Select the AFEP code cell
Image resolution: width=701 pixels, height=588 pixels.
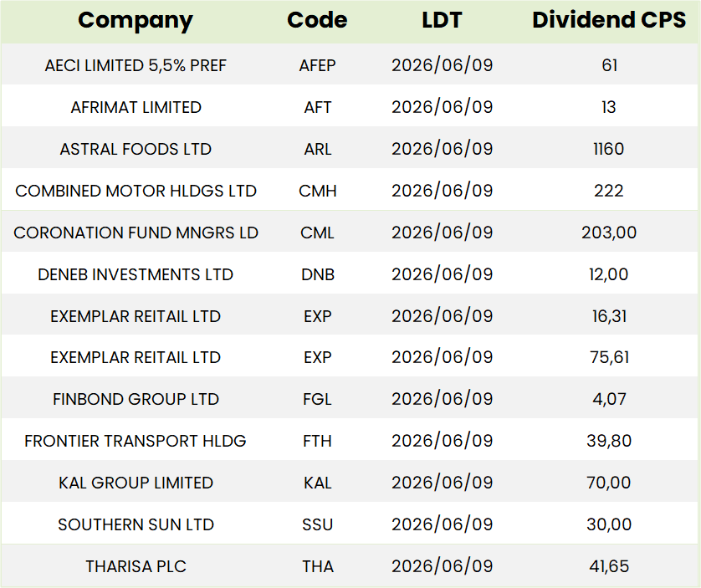[x=317, y=66]
